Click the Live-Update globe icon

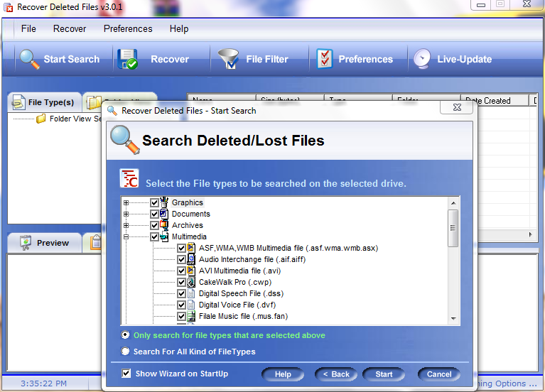click(x=422, y=59)
